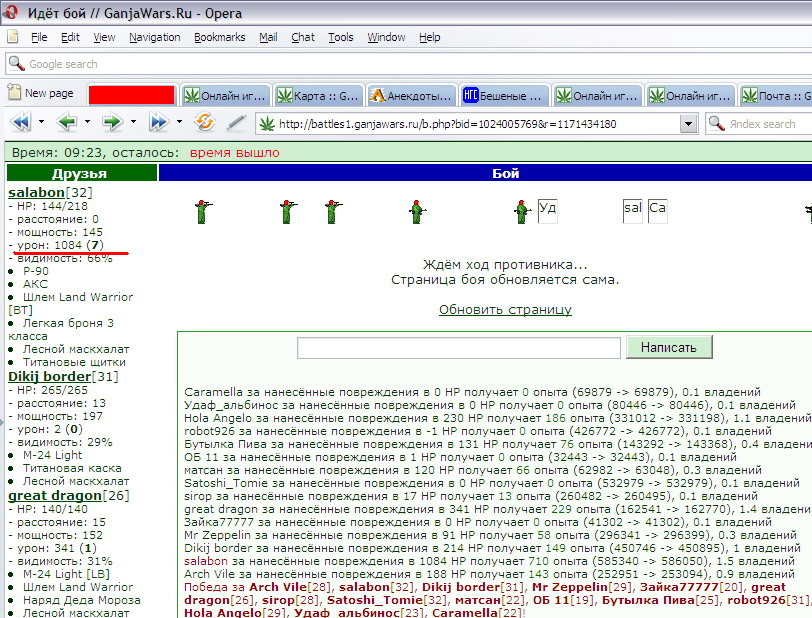
Task: Click the Уд player marker box
Action: point(548,211)
